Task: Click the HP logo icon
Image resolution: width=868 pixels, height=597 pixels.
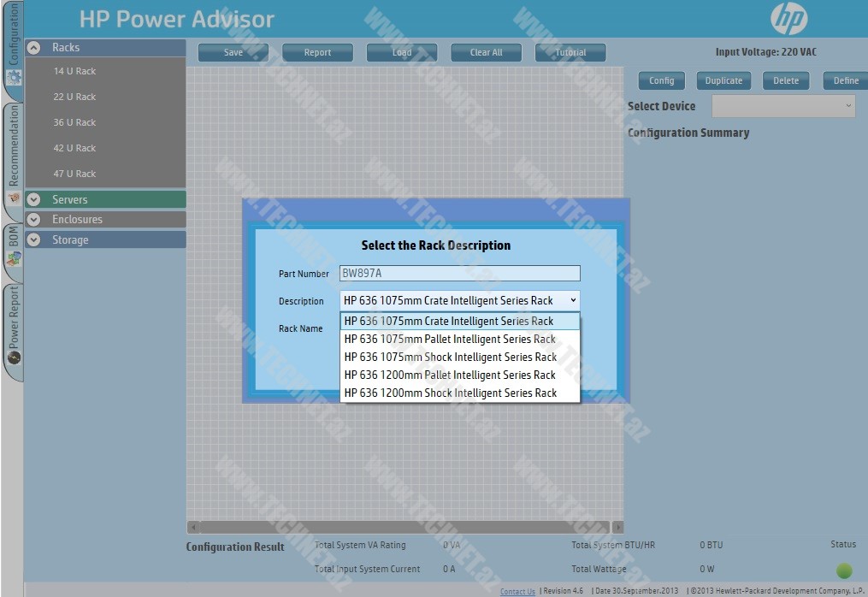Action: point(788,19)
